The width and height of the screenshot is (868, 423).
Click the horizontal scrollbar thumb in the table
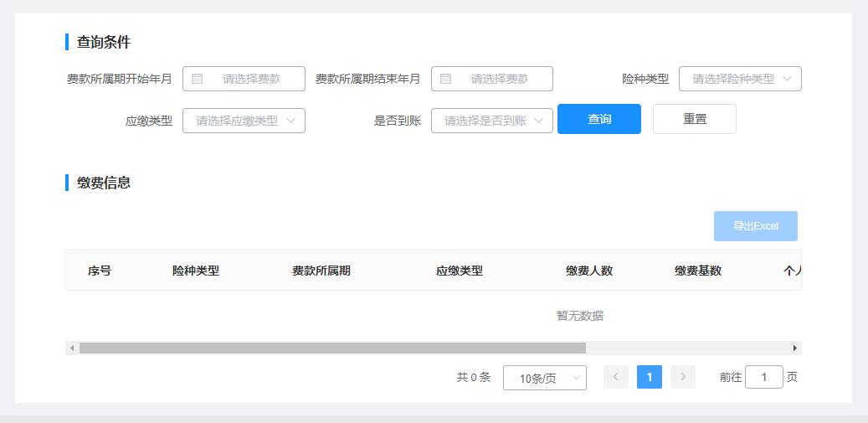332,348
